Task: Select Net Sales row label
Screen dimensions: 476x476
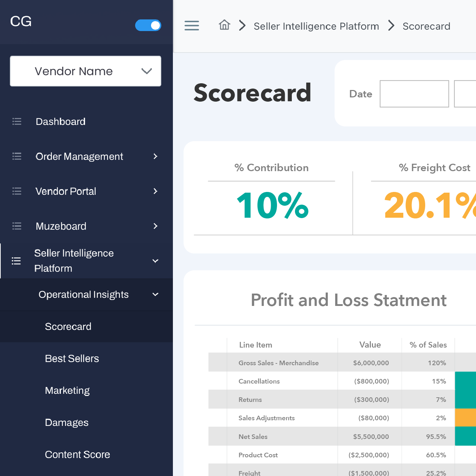Action: (x=253, y=436)
